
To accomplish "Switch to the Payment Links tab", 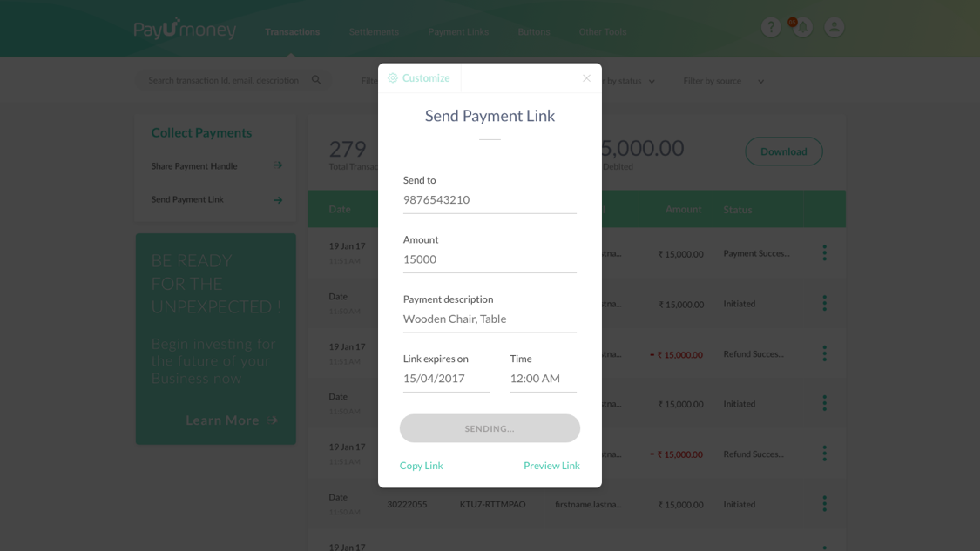I will 458,32.
